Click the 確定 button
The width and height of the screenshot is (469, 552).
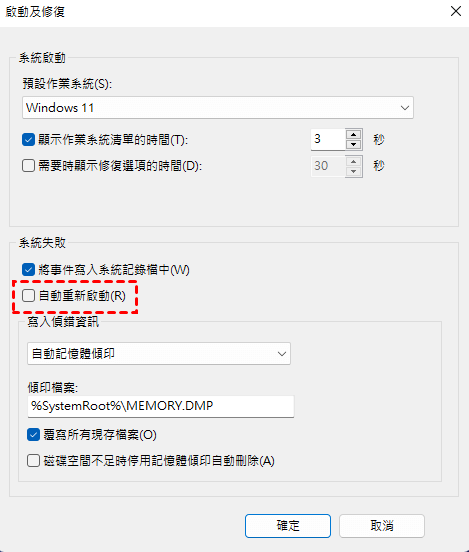tap(288, 526)
